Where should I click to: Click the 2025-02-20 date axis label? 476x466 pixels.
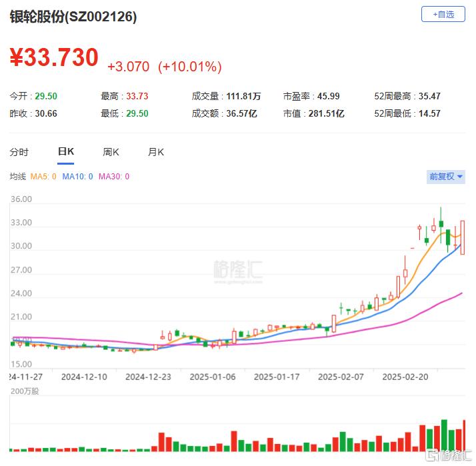click(405, 377)
